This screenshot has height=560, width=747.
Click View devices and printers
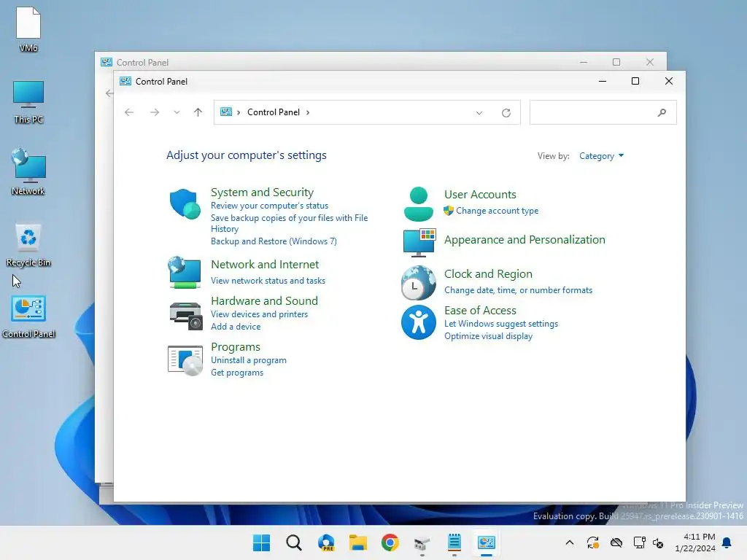coord(259,314)
